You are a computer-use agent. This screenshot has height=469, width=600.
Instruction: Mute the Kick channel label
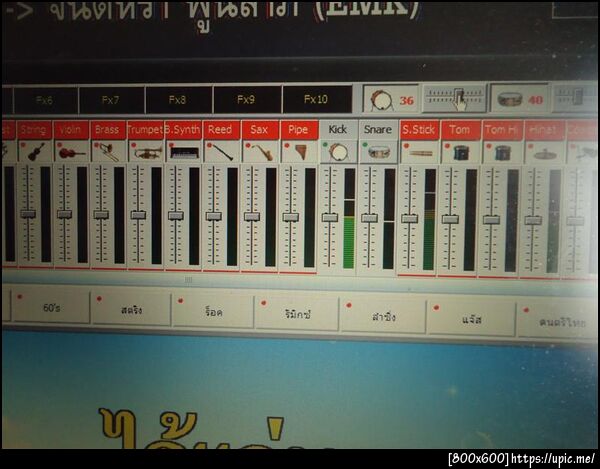[338, 130]
